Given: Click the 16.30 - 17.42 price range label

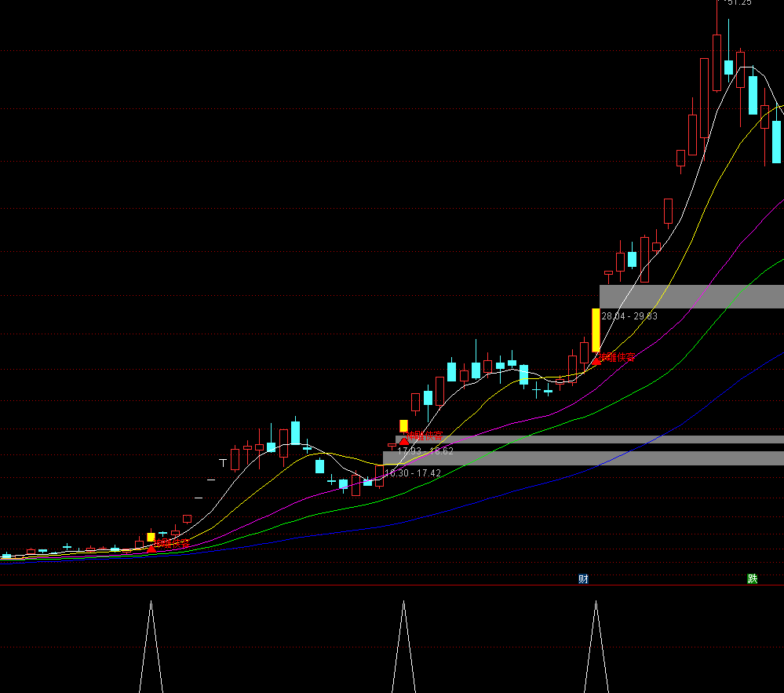Looking at the screenshot, I should (x=413, y=473).
